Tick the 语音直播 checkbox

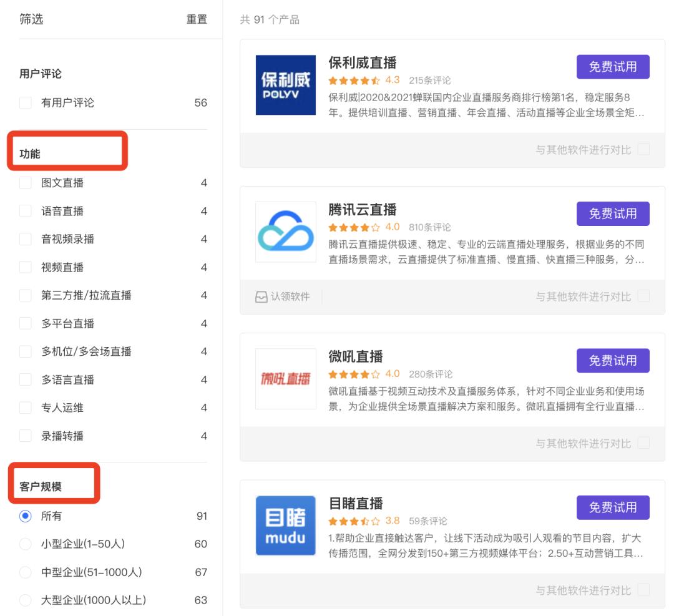click(26, 211)
